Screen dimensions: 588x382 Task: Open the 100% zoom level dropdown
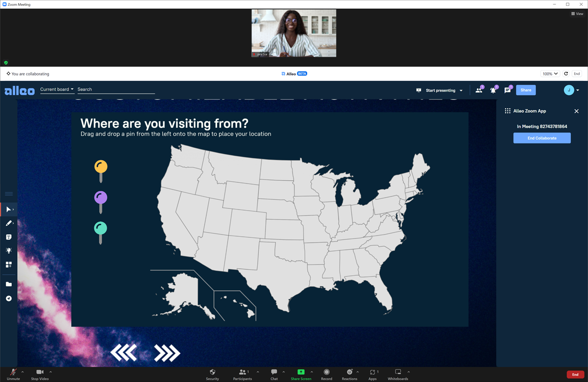click(x=550, y=74)
